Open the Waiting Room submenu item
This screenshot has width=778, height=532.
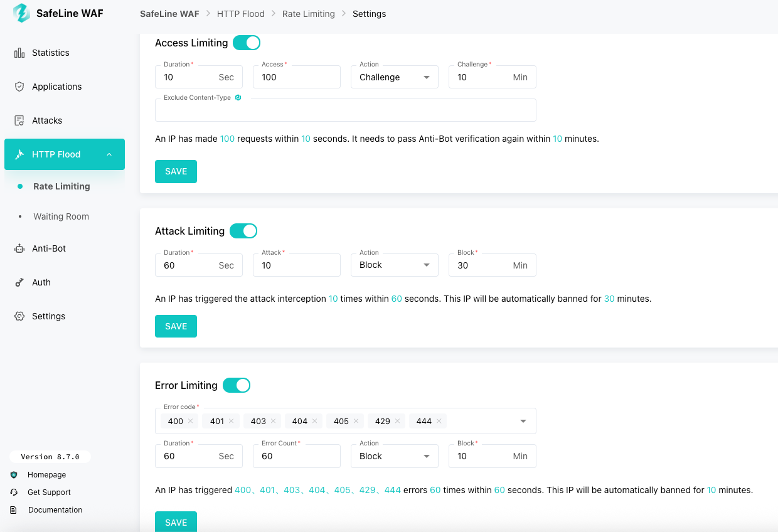(x=61, y=216)
